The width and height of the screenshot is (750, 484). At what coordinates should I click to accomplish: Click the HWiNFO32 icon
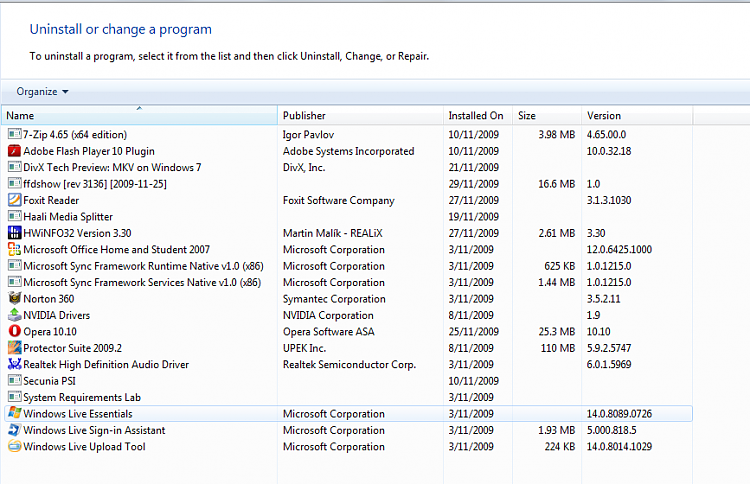15,233
